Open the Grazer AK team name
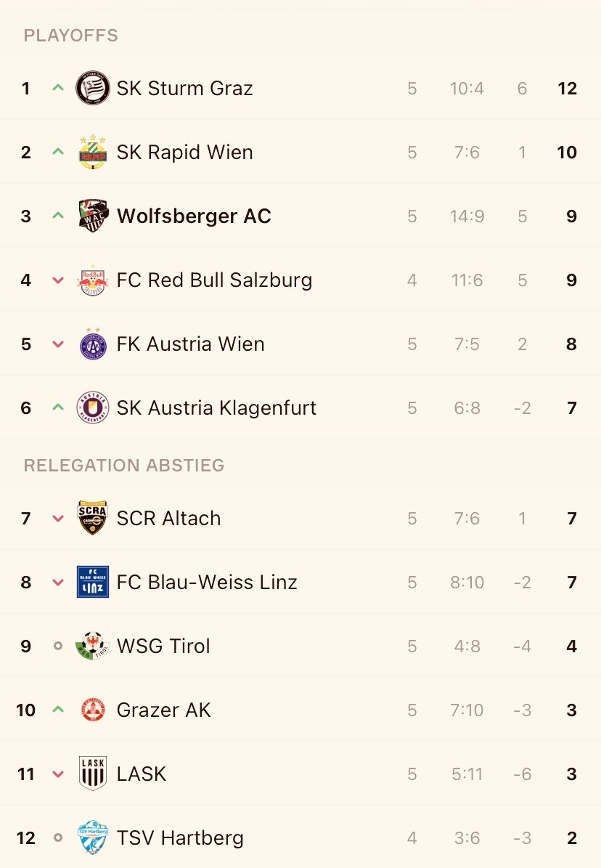 (163, 710)
